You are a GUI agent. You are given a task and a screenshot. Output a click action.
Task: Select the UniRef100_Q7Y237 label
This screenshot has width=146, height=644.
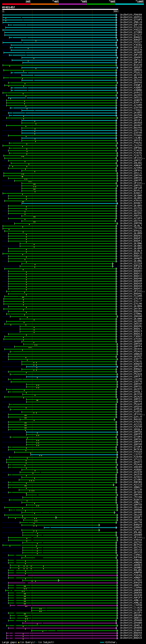(131, 35)
